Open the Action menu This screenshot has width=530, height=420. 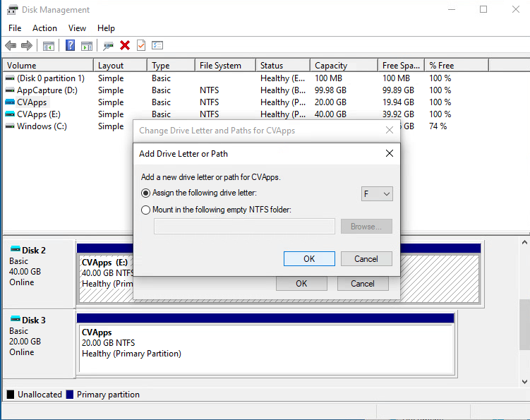(x=44, y=28)
